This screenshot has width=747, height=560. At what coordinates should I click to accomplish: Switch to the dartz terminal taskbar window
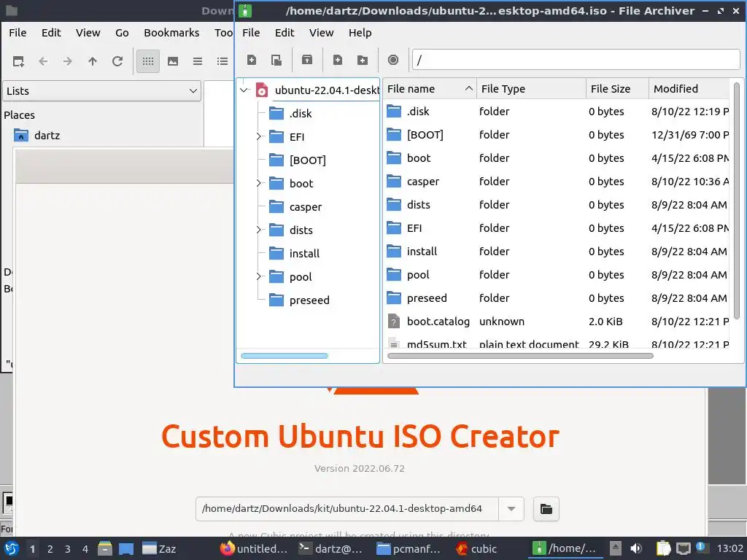(x=331, y=549)
